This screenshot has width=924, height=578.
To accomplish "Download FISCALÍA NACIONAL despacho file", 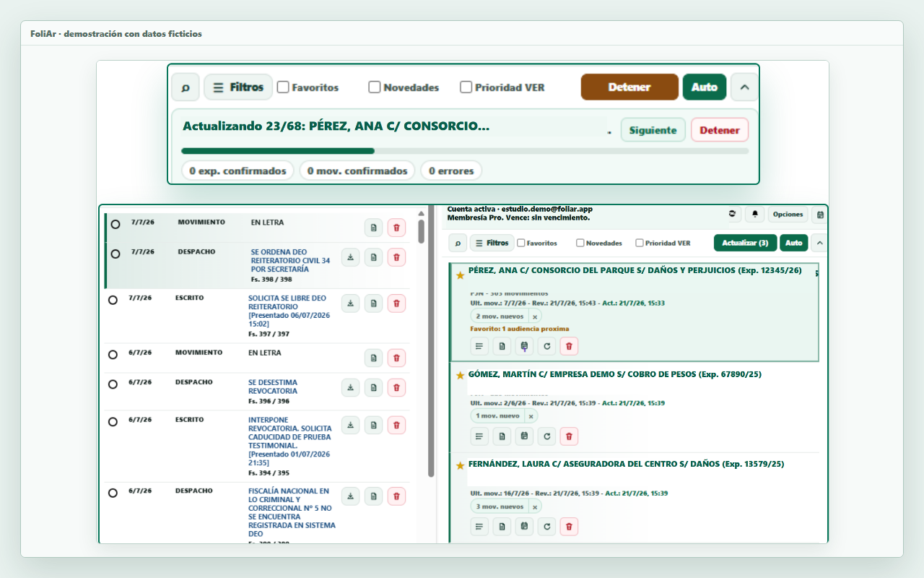I will (350, 496).
